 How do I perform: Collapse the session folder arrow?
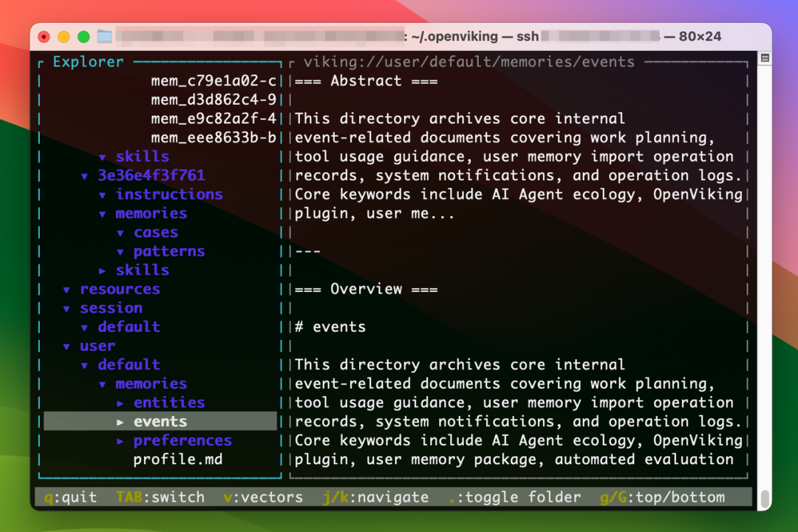[x=66, y=309]
